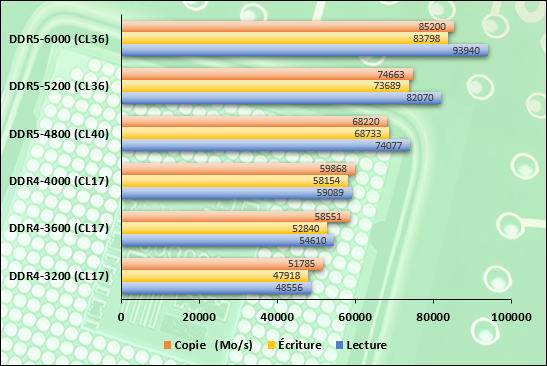This screenshot has height=366, width=547.
Task: Select the 68733 data label
Action: 368,133
